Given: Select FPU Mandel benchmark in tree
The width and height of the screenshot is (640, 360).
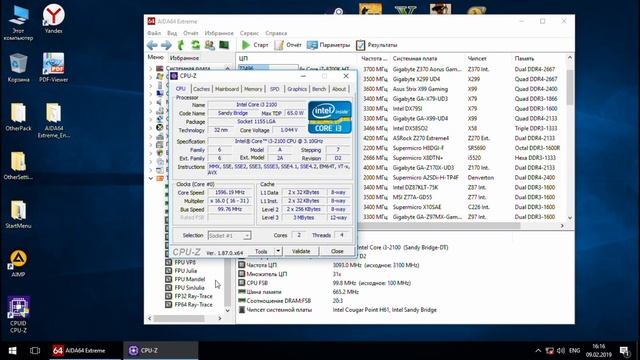Looking at the screenshot, I should (185, 279).
